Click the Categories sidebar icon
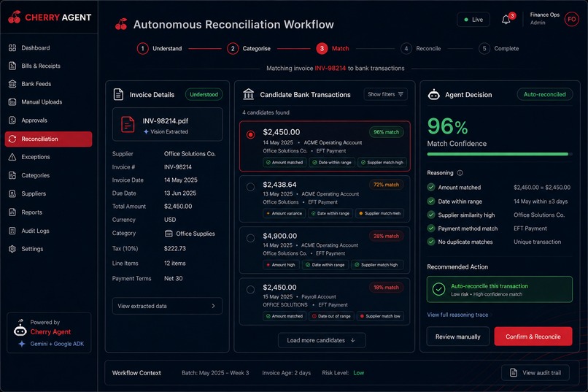The width and height of the screenshot is (588, 392). click(12, 175)
